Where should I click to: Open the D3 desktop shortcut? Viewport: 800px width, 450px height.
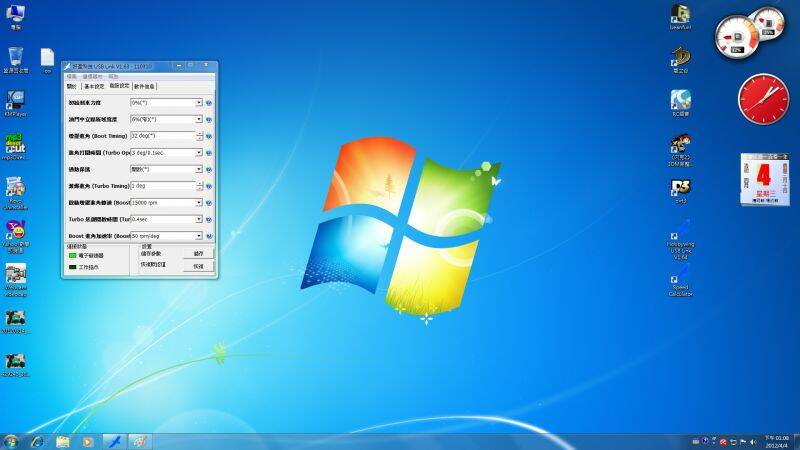pos(680,191)
